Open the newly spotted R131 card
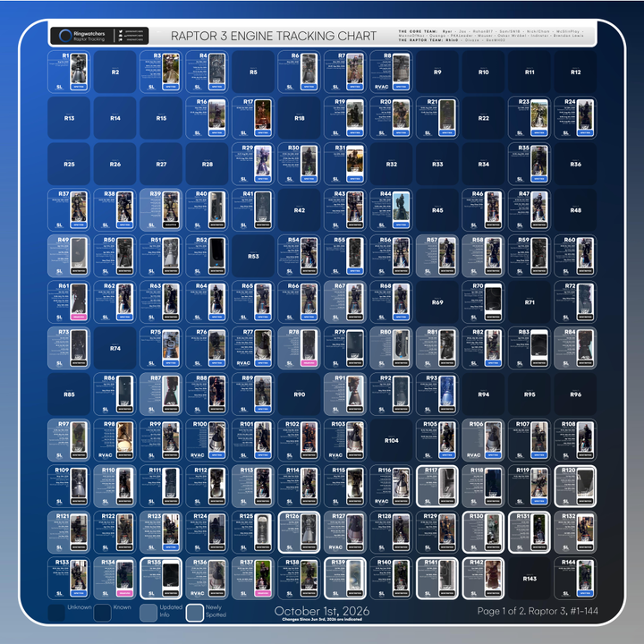The height and width of the screenshot is (644, 644). 530,532
